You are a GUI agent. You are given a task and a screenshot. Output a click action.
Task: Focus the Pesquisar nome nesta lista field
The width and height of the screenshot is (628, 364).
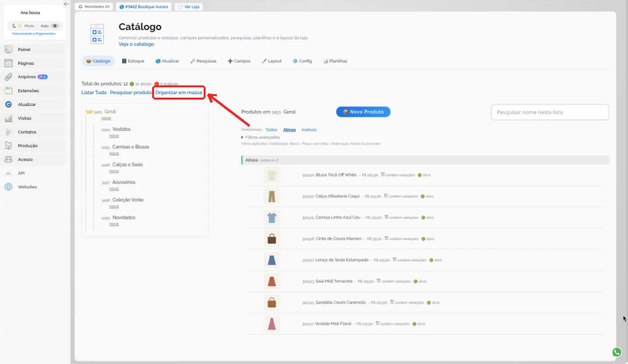pos(550,112)
